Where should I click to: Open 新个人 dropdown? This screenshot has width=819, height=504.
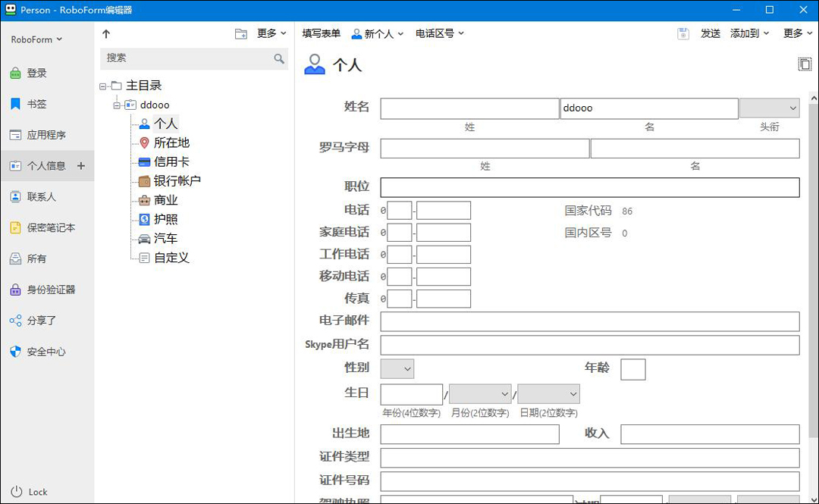point(378,34)
